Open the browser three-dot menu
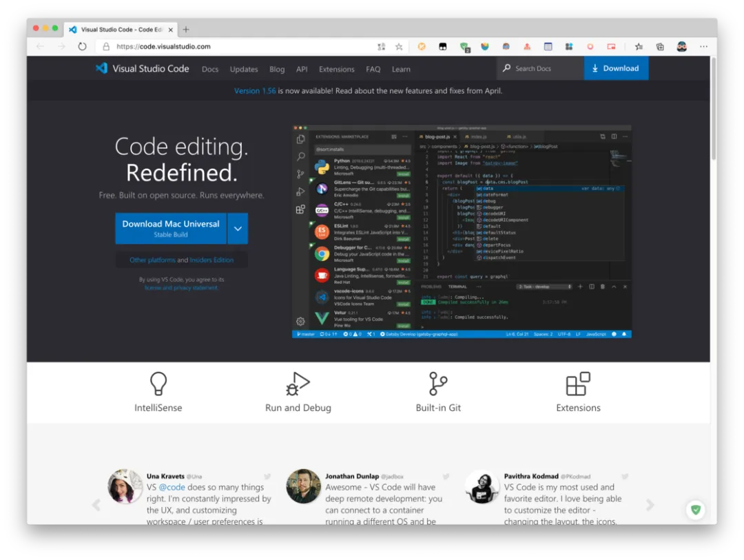744x560 pixels. point(703,47)
